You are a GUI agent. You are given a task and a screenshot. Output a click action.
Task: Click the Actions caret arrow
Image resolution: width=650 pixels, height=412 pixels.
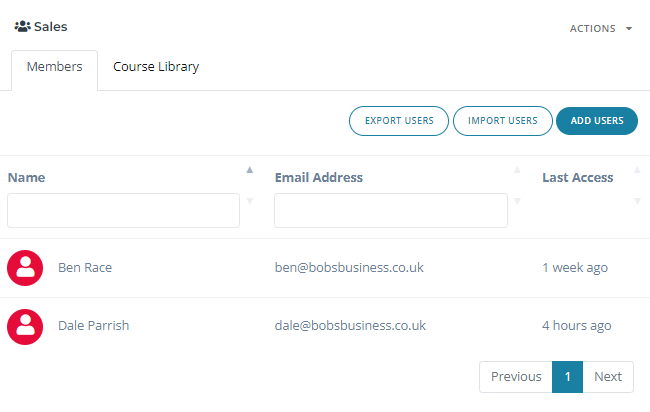tap(629, 29)
